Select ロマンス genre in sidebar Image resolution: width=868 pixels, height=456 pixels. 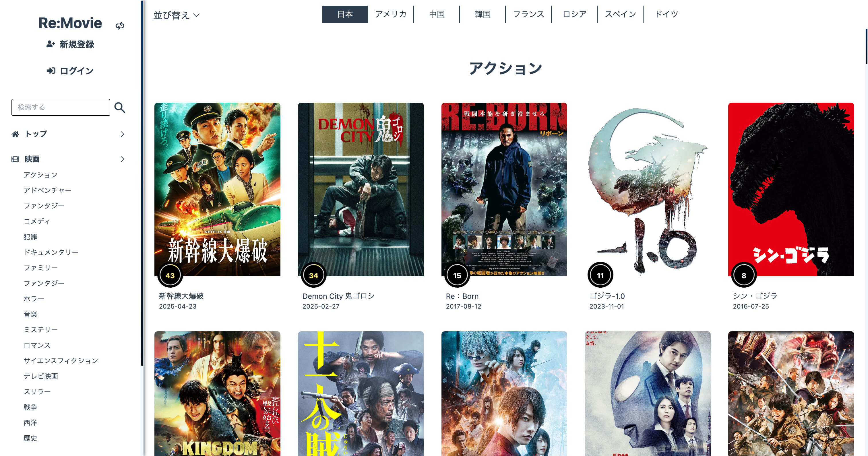point(37,345)
